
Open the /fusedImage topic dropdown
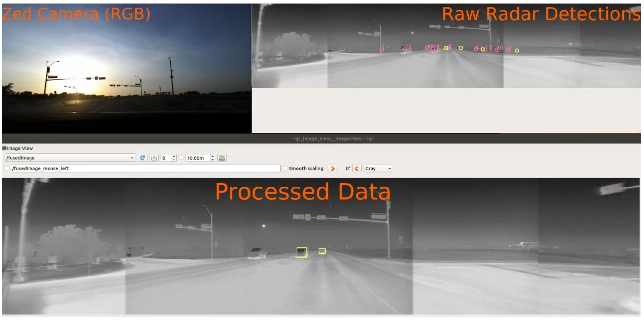coord(70,158)
